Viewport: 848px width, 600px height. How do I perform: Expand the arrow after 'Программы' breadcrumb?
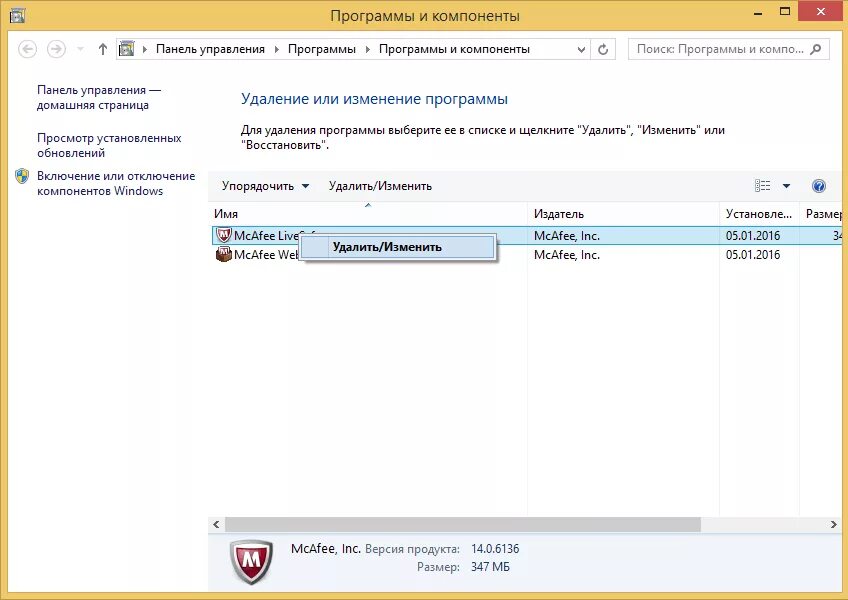coord(368,49)
